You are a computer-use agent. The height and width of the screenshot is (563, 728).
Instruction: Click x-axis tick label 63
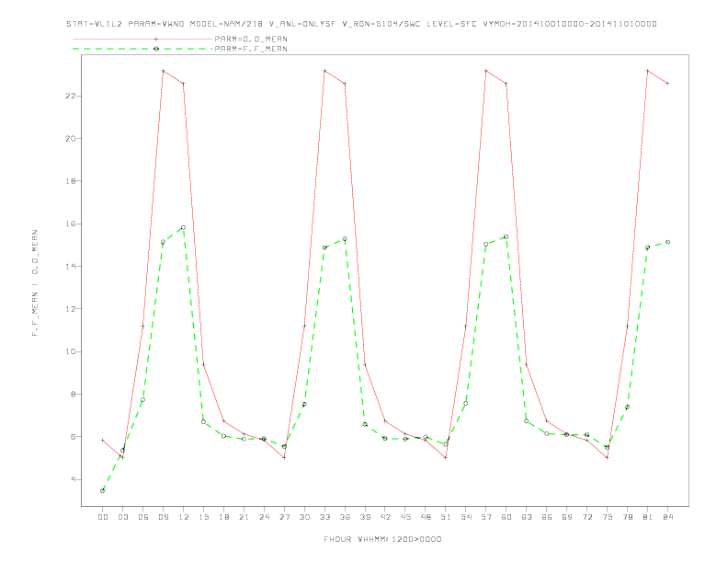pyautogui.click(x=527, y=517)
